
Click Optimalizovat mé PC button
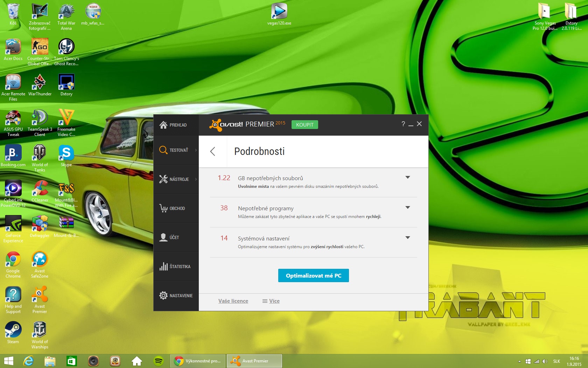[x=314, y=275]
